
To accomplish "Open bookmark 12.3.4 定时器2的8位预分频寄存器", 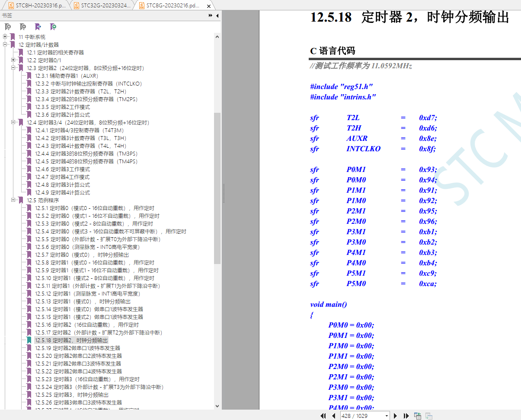I will (87, 99).
